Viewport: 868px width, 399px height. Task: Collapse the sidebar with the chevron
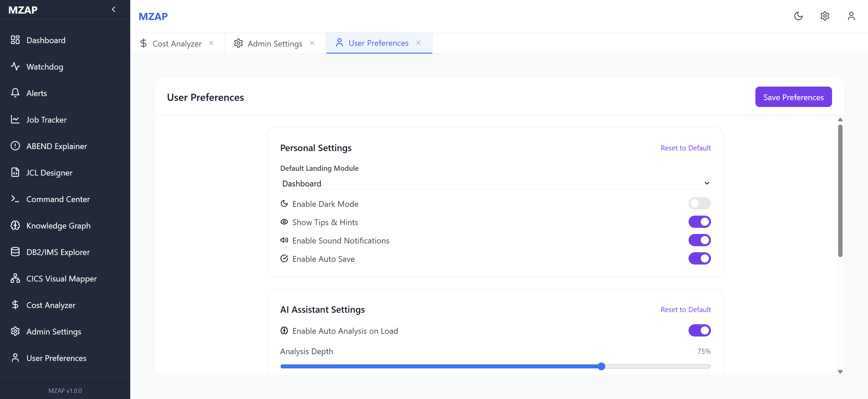114,10
